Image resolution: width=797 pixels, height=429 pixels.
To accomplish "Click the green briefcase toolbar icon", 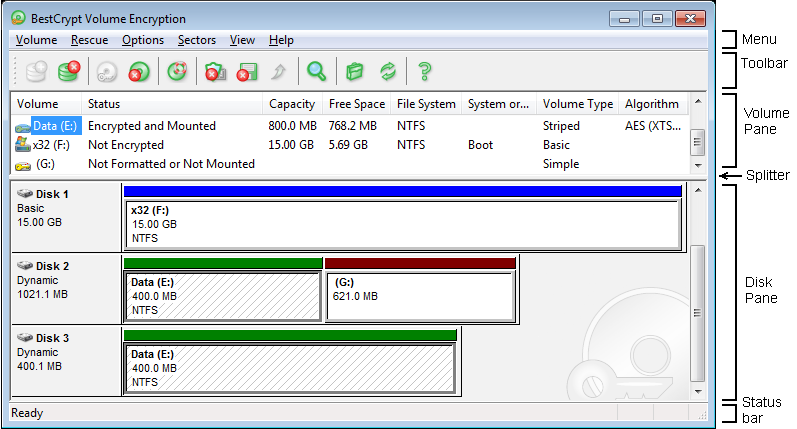I will pyautogui.click(x=353, y=71).
